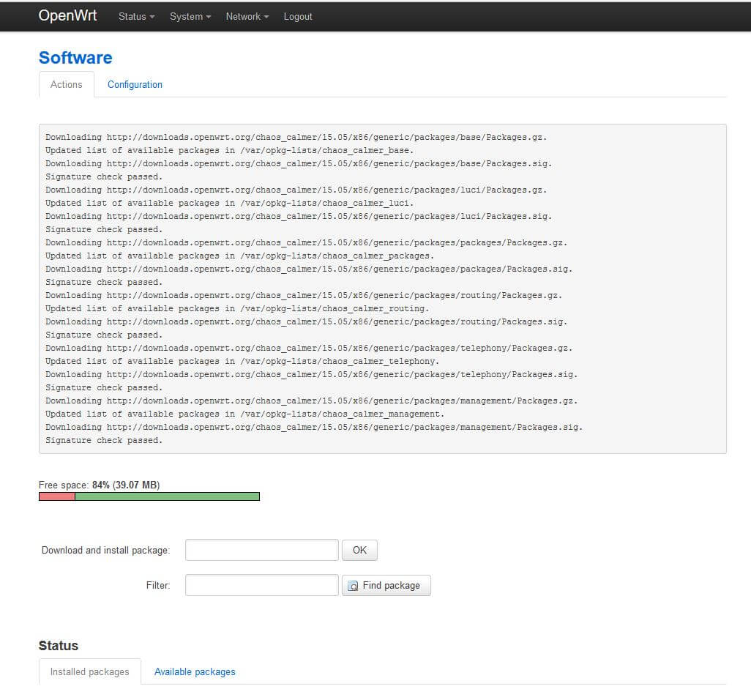Click the Logout link

[298, 16]
